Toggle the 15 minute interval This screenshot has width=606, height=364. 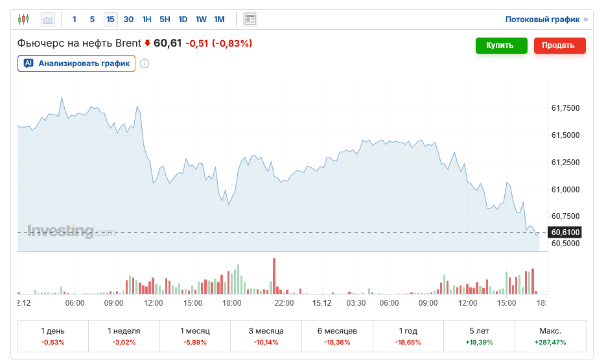pyautogui.click(x=110, y=19)
